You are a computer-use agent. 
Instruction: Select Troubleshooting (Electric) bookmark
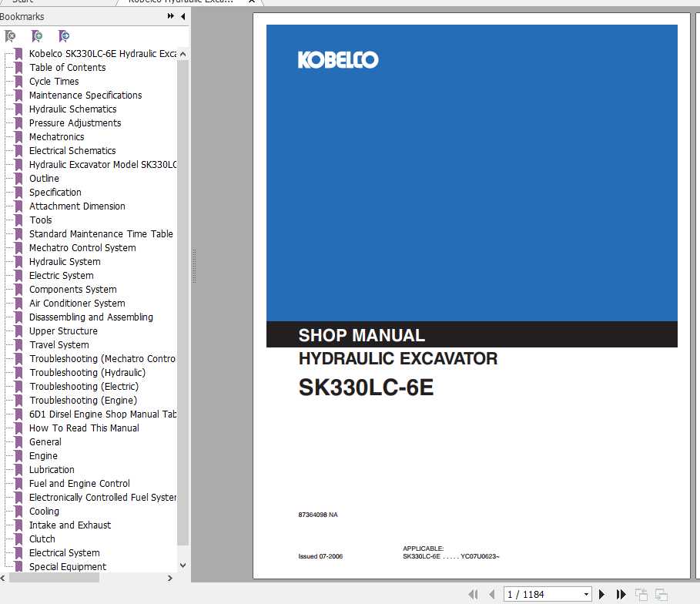(x=84, y=386)
